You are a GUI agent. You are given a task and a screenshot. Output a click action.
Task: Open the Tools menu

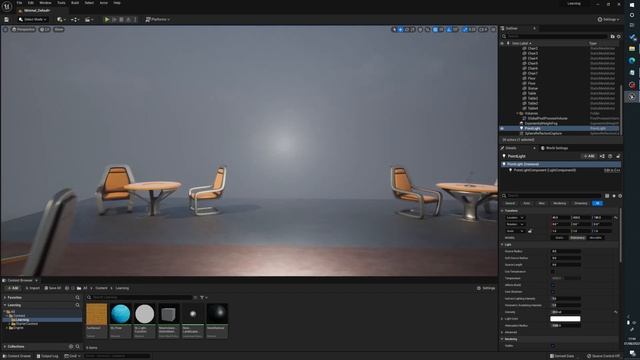tap(61, 3)
